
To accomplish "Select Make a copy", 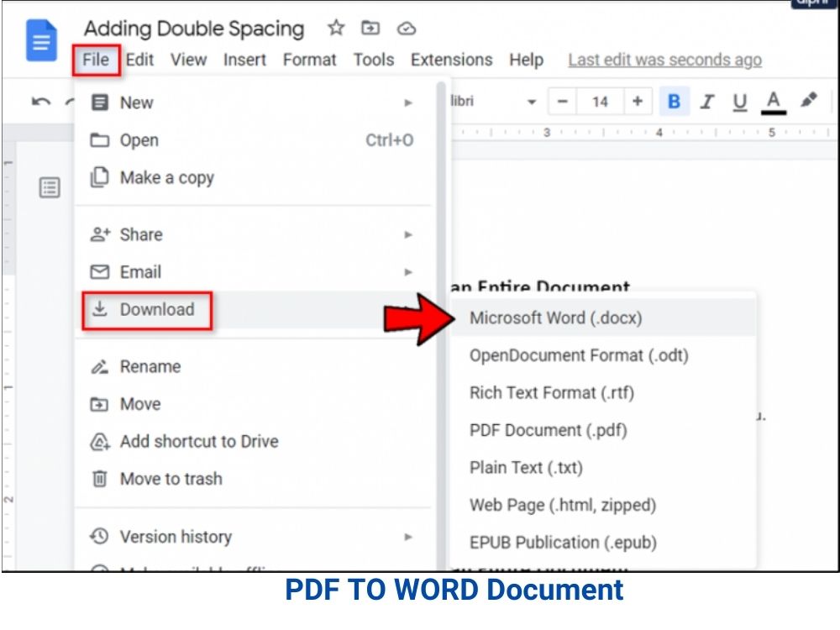I will pos(253,177).
